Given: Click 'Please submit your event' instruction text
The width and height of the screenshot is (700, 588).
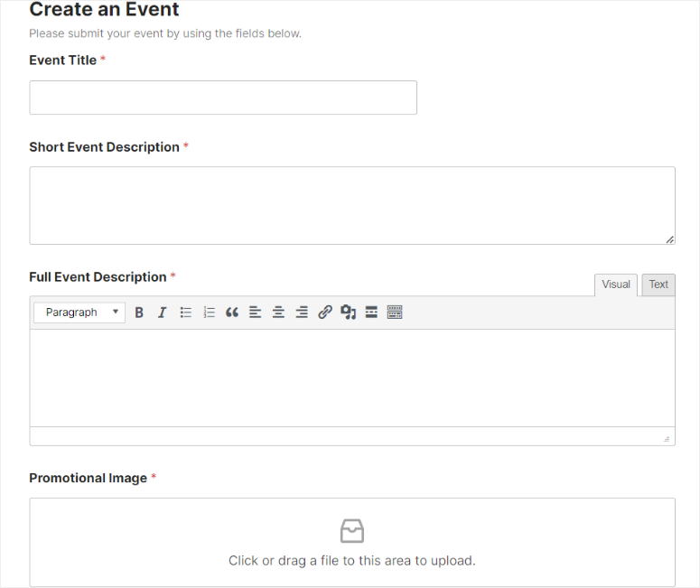Looking at the screenshot, I should (165, 33).
